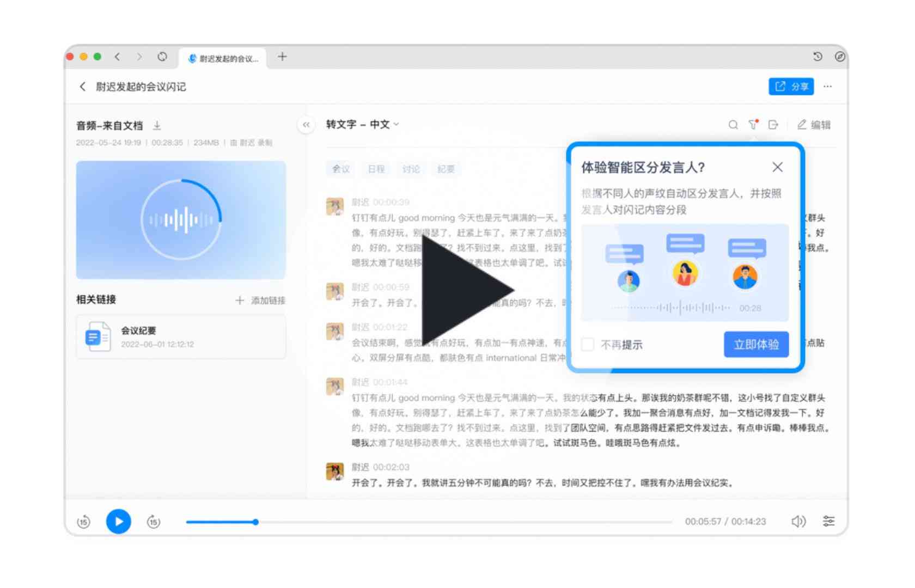Click the blue play button in the player bar
Image resolution: width=915 pixels, height=588 pixels.
pos(119,522)
